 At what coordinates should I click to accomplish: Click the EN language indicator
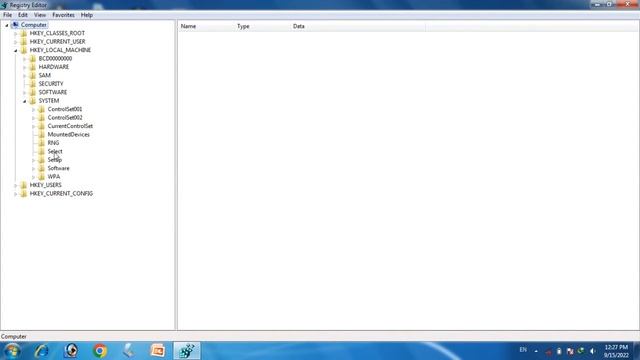point(523,350)
